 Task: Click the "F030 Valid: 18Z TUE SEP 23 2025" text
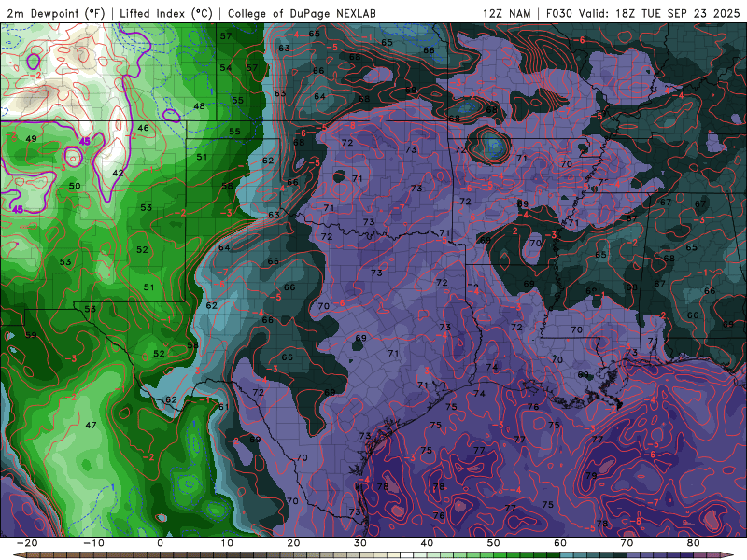[x=642, y=13]
